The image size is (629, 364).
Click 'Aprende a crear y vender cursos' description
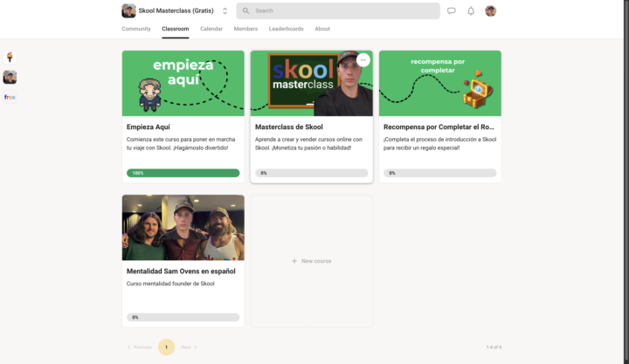(x=309, y=143)
